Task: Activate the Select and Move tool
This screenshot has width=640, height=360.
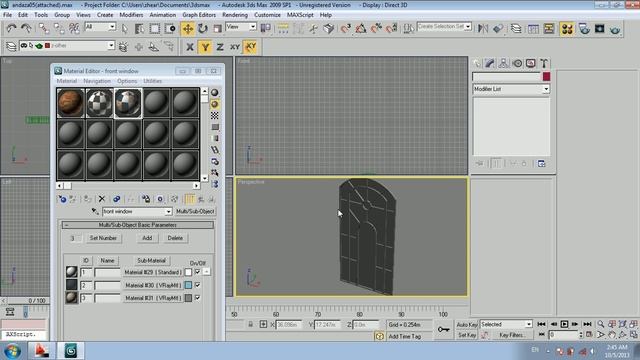Action: (x=188, y=28)
